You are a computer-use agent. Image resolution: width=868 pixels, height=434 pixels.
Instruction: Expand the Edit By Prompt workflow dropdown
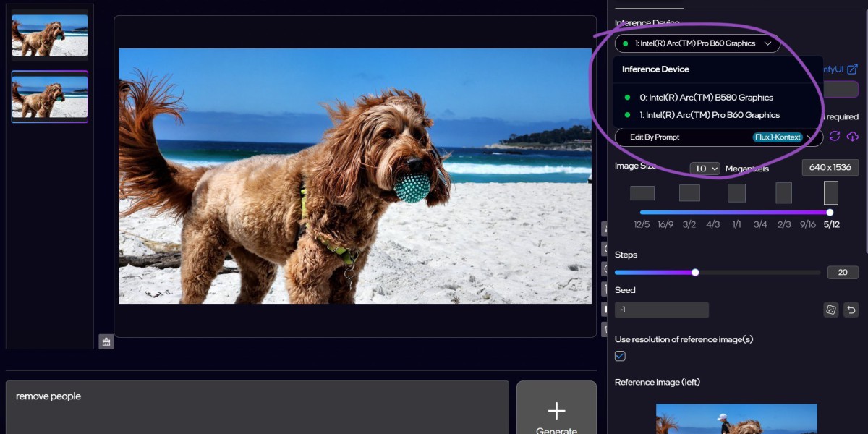pyautogui.click(x=809, y=137)
